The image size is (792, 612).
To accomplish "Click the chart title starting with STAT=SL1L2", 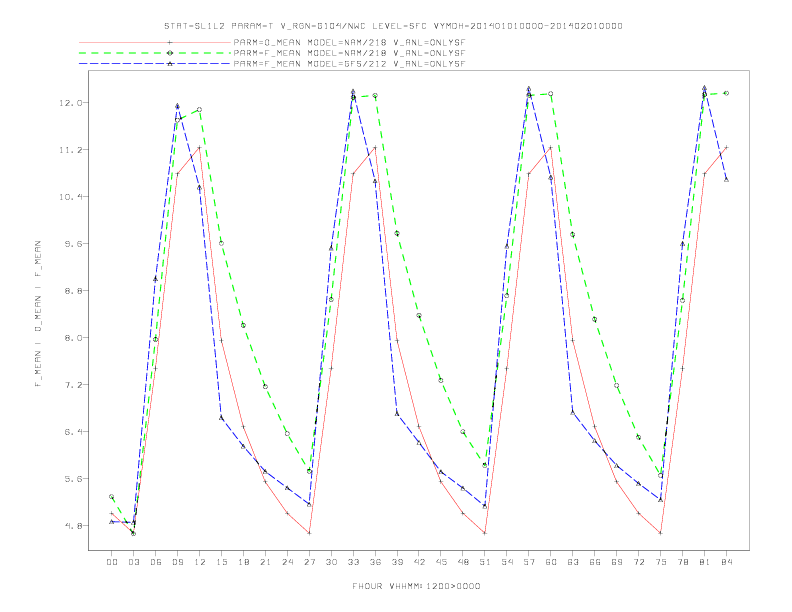I will tap(393, 26).
